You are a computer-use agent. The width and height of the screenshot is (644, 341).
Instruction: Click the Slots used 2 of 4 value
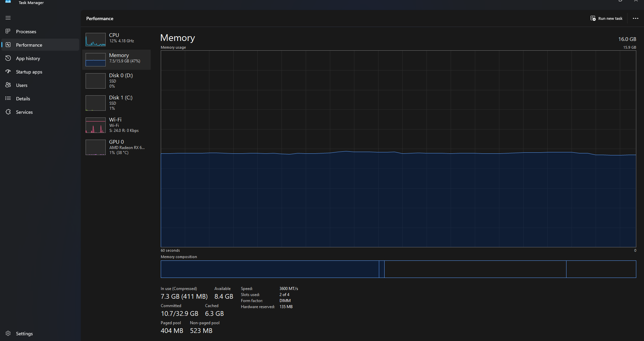(284, 295)
